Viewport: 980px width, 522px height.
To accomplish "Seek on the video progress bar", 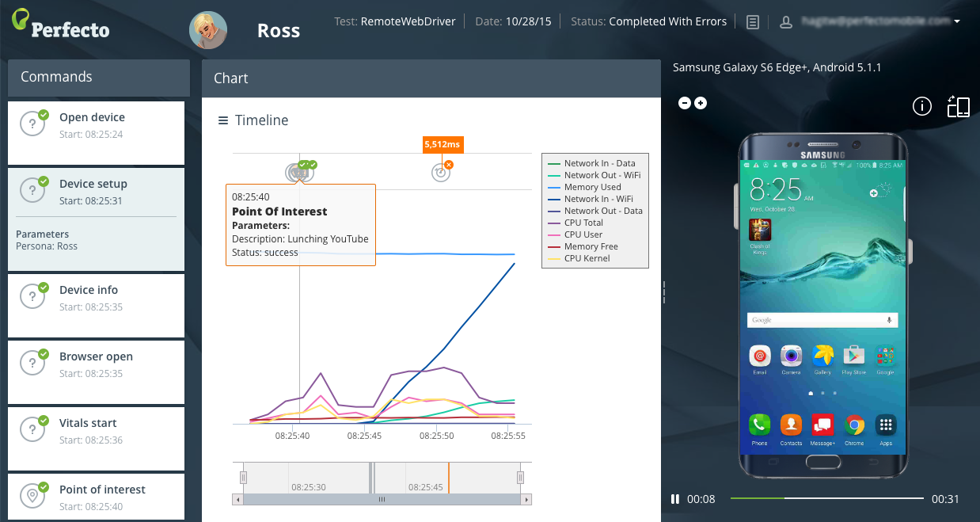I will (x=827, y=498).
